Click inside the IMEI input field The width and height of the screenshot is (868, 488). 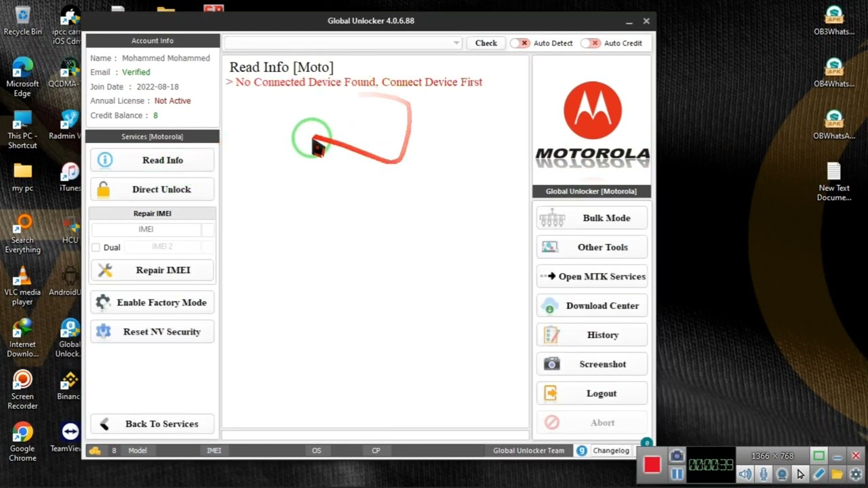tap(146, 229)
